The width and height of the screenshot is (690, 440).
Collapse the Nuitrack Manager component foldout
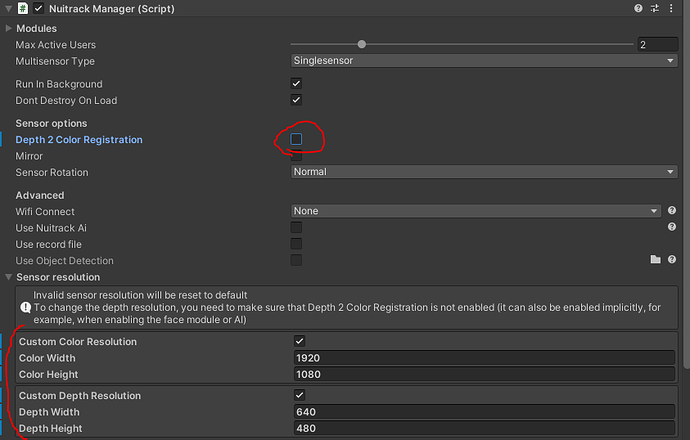(8, 8)
